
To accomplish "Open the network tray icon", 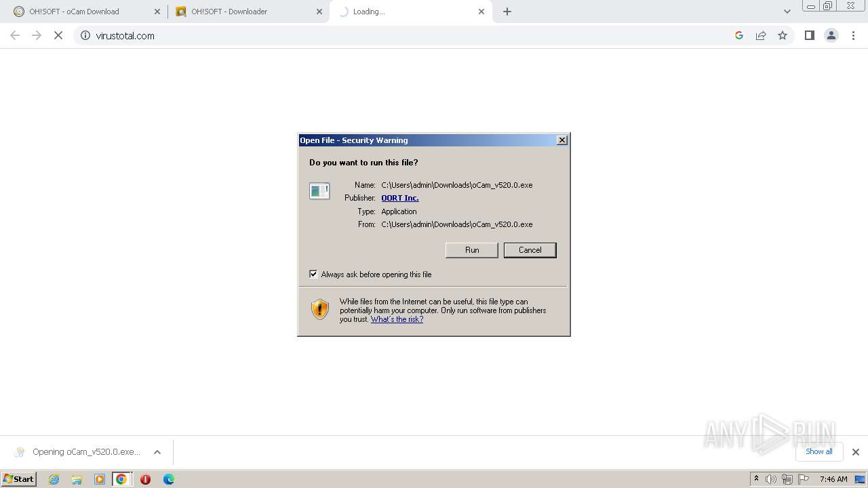I will click(x=787, y=479).
